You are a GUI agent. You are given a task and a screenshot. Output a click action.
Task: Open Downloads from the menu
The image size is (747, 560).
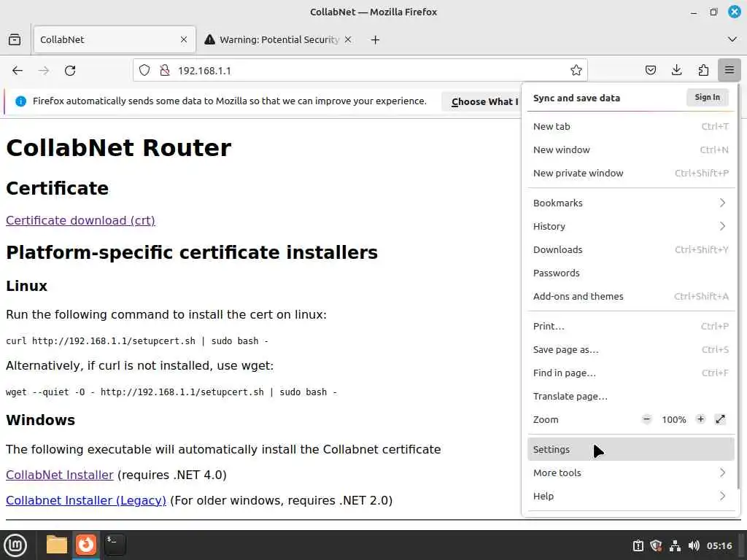(631, 249)
